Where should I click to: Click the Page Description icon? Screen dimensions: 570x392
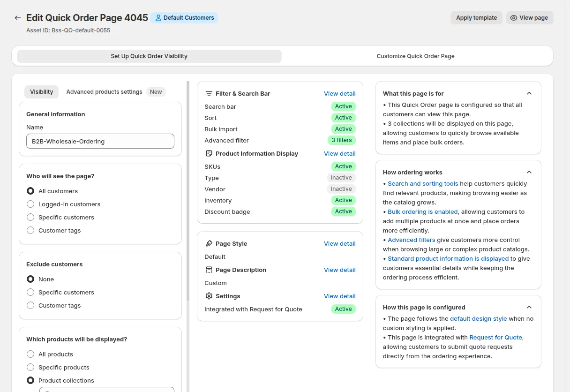(x=209, y=270)
